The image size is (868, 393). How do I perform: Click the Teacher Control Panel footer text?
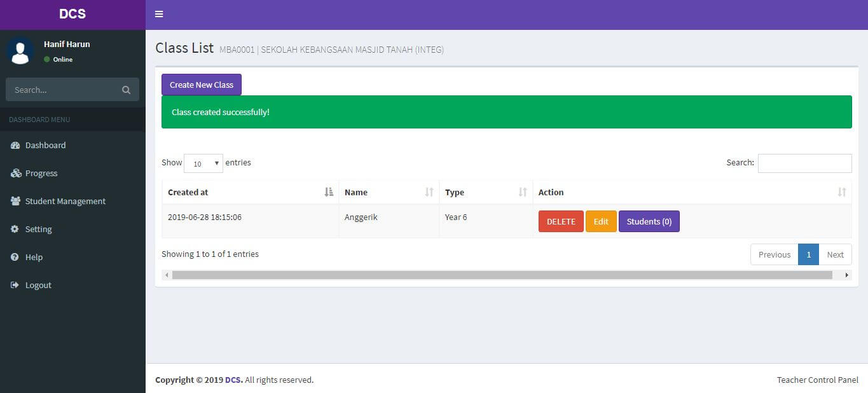click(818, 380)
